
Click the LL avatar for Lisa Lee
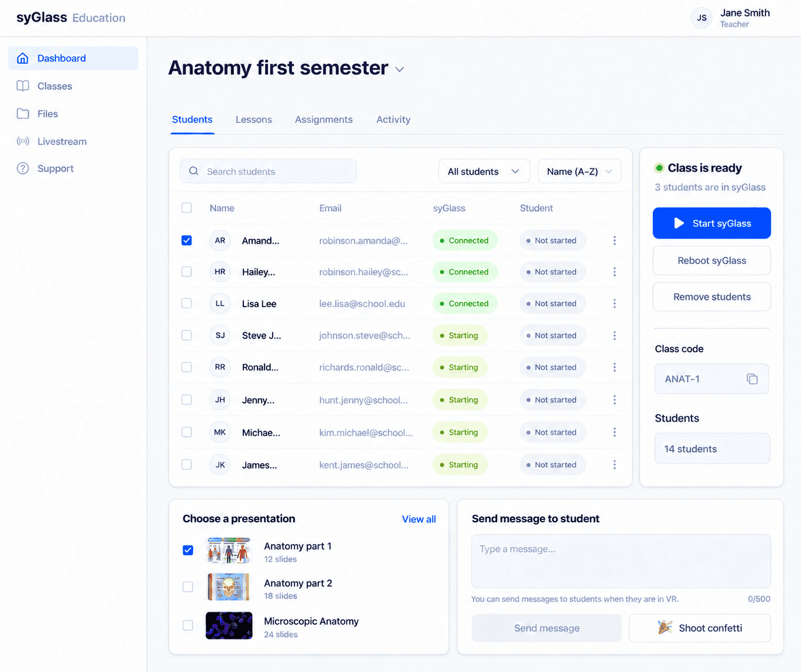(220, 304)
